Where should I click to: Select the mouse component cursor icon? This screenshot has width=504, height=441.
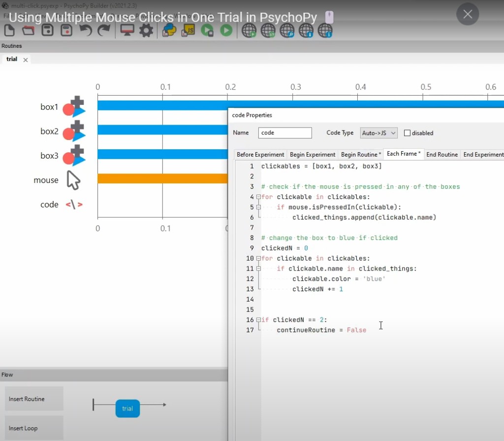tap(73, 180)
